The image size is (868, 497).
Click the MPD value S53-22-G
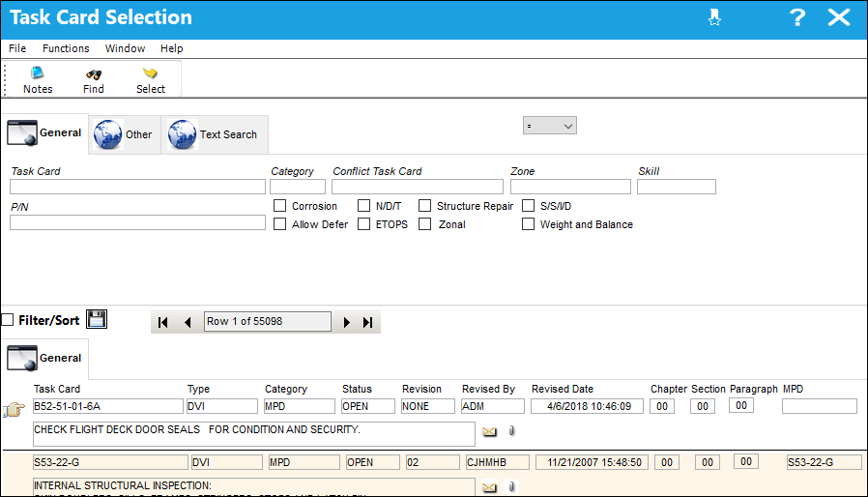[x=825, y=462]
